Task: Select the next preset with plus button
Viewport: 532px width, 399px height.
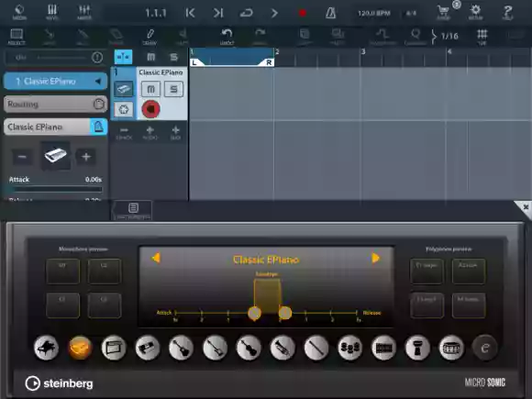Action: pyautogui.click(x=86, y=157)
